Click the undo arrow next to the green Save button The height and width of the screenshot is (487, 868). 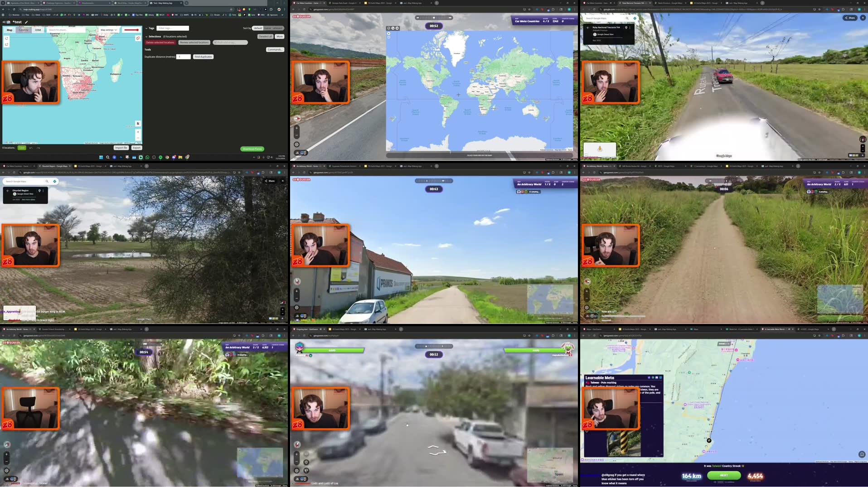coord(31,148)
